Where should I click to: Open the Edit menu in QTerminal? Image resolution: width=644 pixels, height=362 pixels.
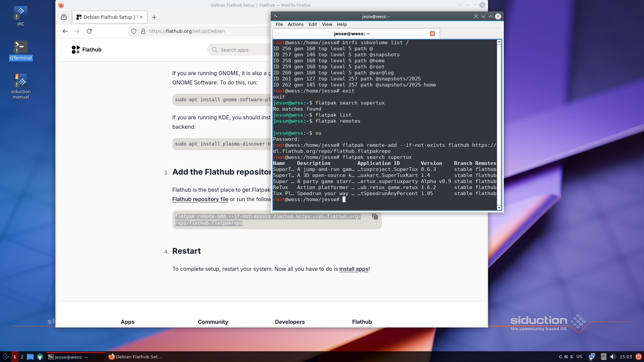point(313,24)
